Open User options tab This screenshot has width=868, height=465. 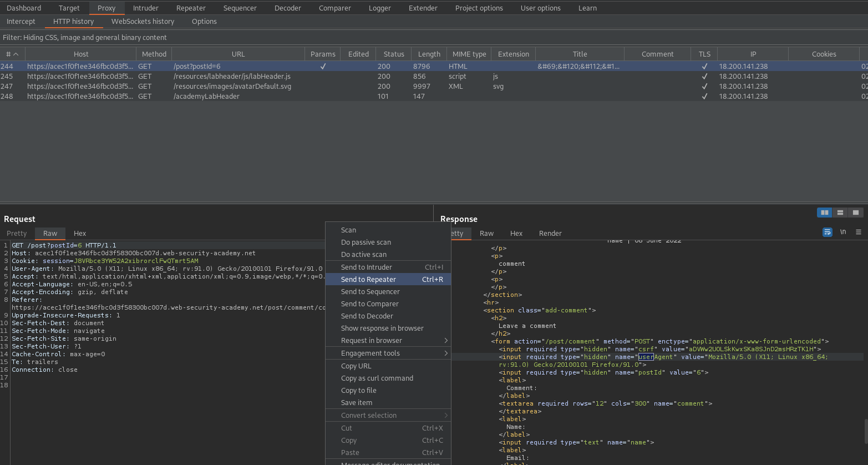click(541, 8)
